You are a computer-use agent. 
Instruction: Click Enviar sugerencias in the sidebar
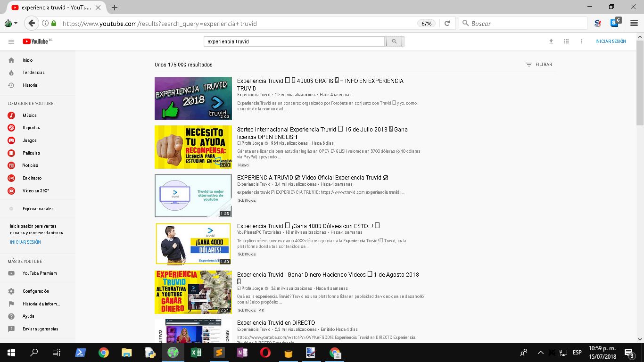pyautogui.click(x=40, y=329)
